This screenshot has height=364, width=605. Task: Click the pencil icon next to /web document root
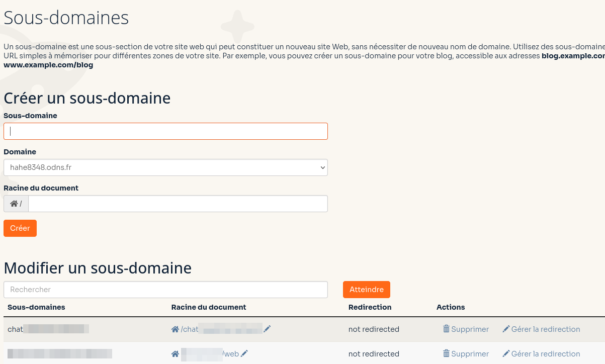point(244,353)
